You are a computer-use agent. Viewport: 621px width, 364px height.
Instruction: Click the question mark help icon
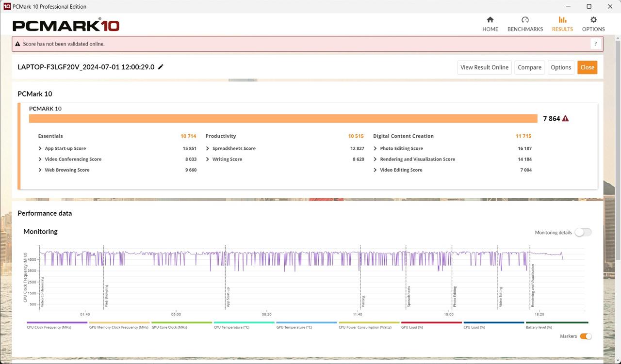596,44
